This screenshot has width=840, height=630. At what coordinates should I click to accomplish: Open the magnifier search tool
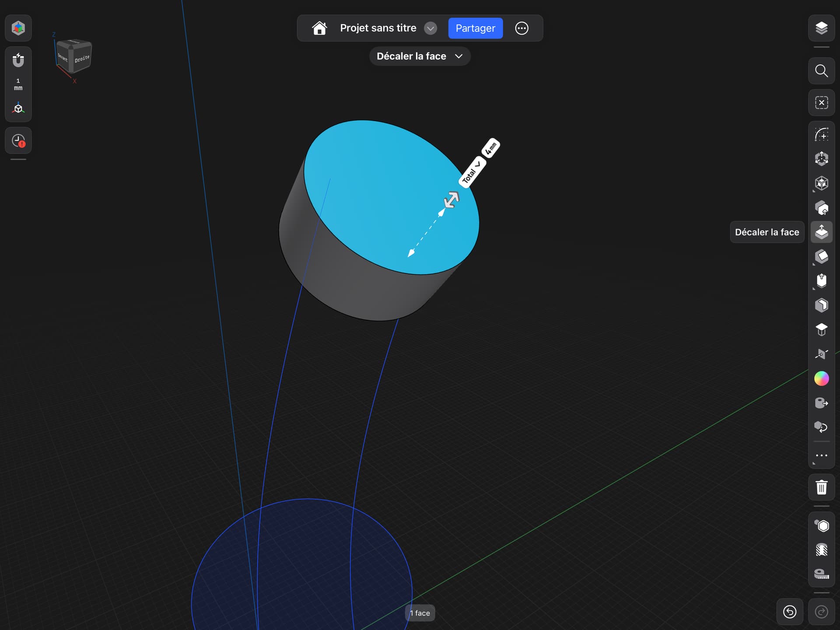click(x=821, y=70)
